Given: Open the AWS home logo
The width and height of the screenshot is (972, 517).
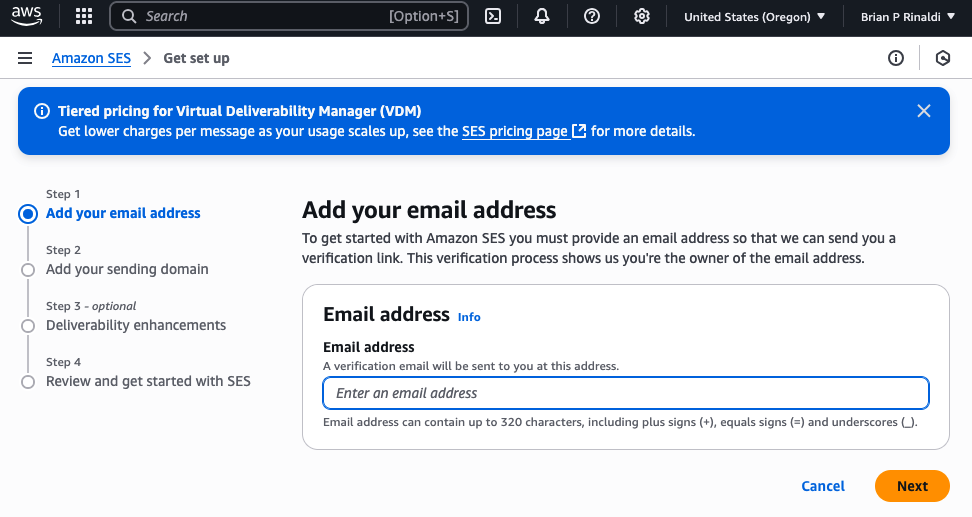Looking at the screenshot, I should (27, 16).
